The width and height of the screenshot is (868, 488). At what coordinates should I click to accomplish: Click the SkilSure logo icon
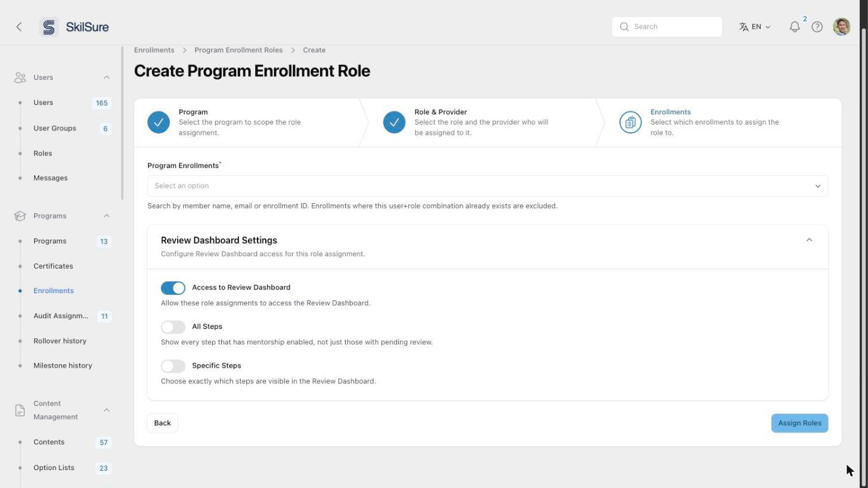click(x=49, y=27)
